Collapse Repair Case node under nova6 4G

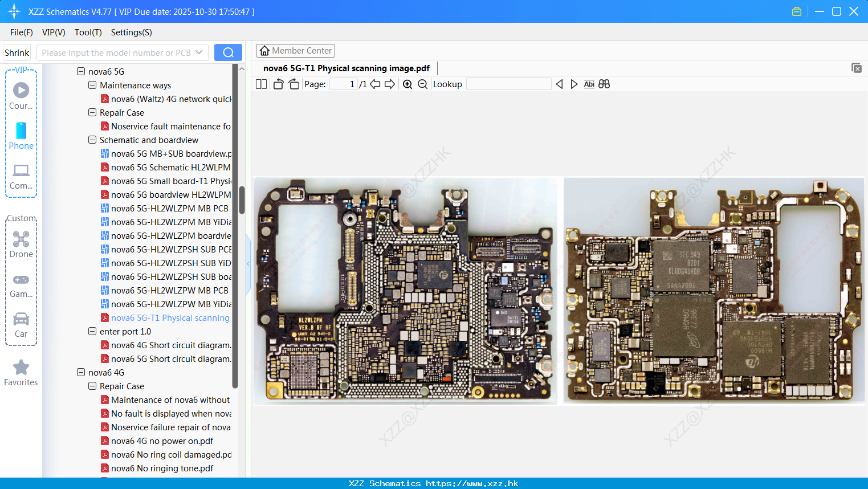[92, 386]
